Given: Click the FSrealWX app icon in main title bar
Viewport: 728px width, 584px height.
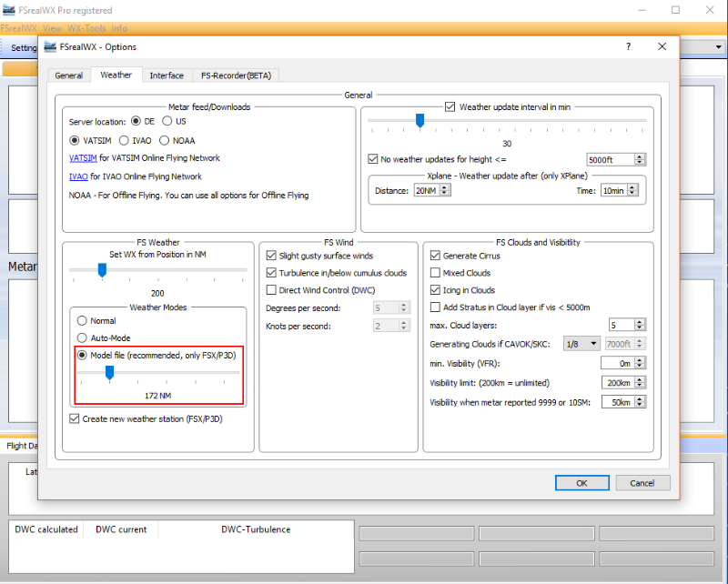Looking at the screenshot, I should tap(8, 10).
